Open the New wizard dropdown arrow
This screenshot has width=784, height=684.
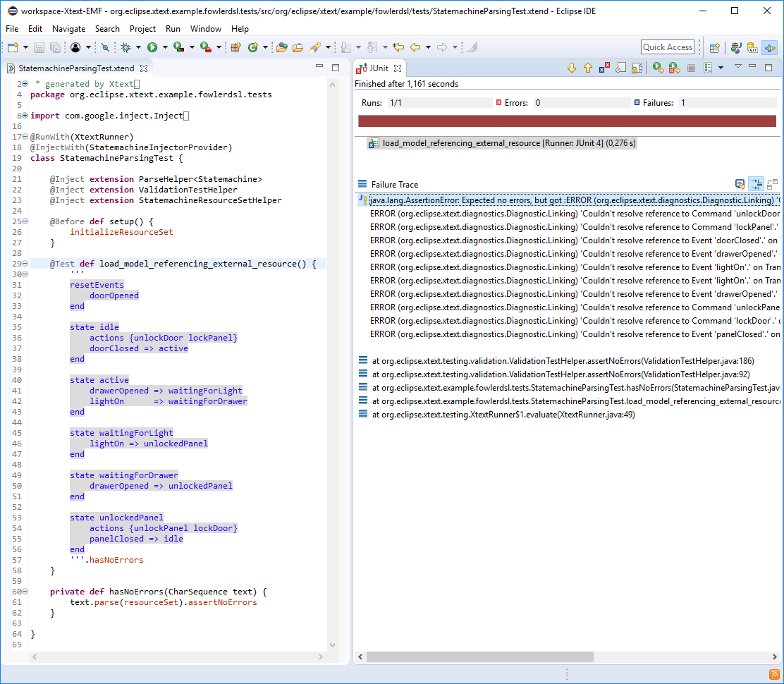(25, 47)
